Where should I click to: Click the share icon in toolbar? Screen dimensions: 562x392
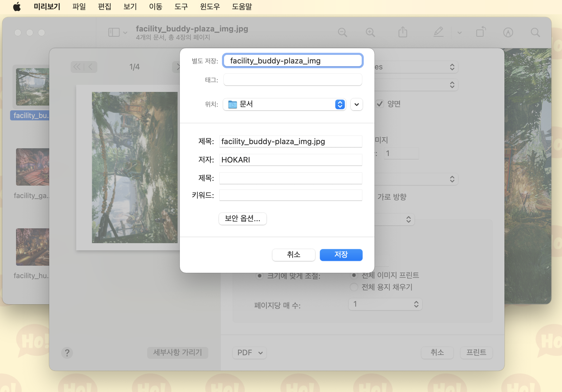[403, 32]
